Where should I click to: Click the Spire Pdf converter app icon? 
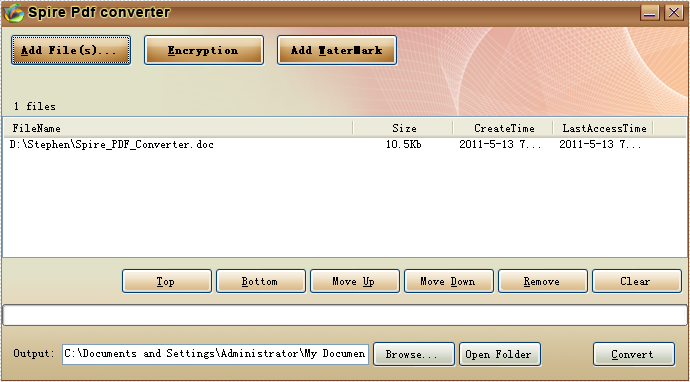pyautogui.click(x=14, y=13)
